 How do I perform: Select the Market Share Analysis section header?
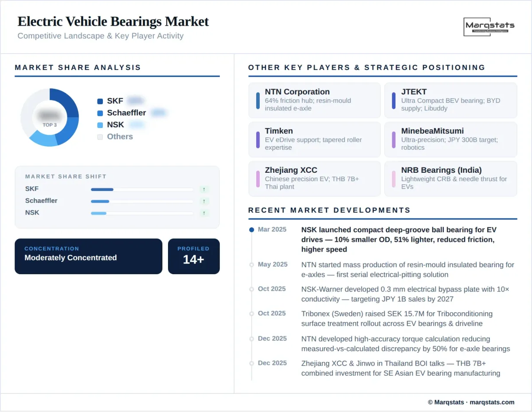point(78,67)
